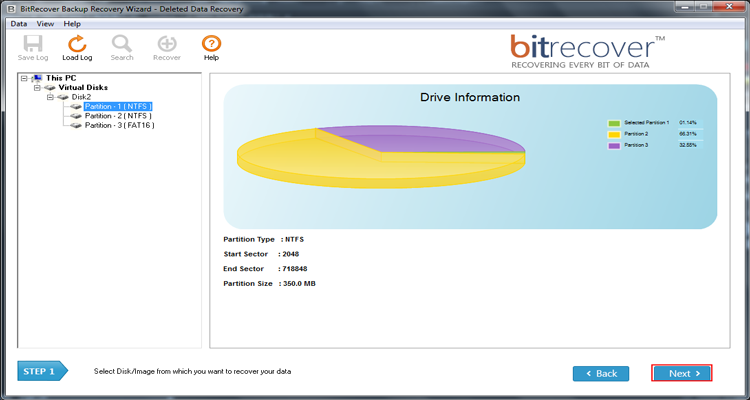Select Partition - 2 ( NTFS ) in tree
750x400 pixels.
[x=118, y=116]
